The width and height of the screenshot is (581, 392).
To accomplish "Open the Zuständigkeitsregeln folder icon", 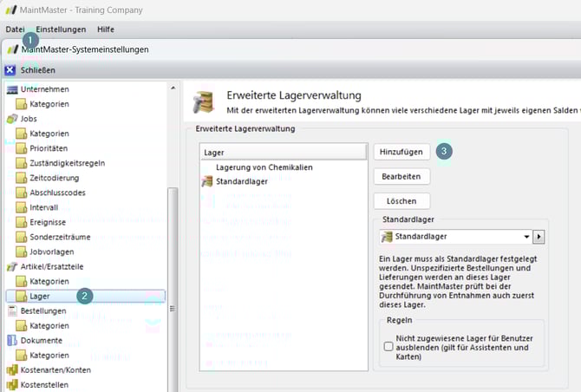I will [x=22, y=163].
